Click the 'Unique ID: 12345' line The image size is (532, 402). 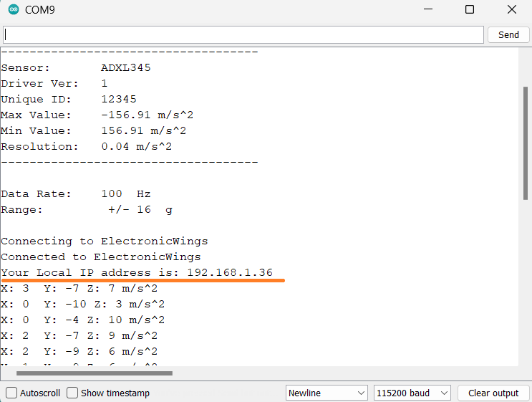point(69,99)
